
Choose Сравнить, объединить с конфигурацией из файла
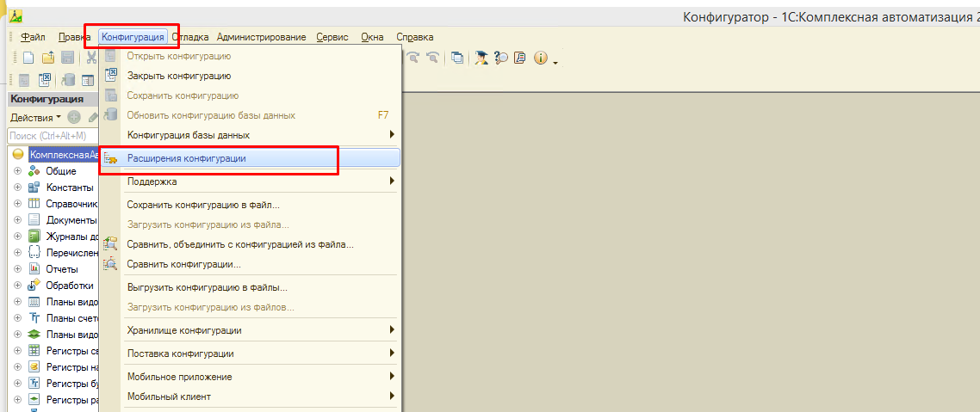click(250, 244)
